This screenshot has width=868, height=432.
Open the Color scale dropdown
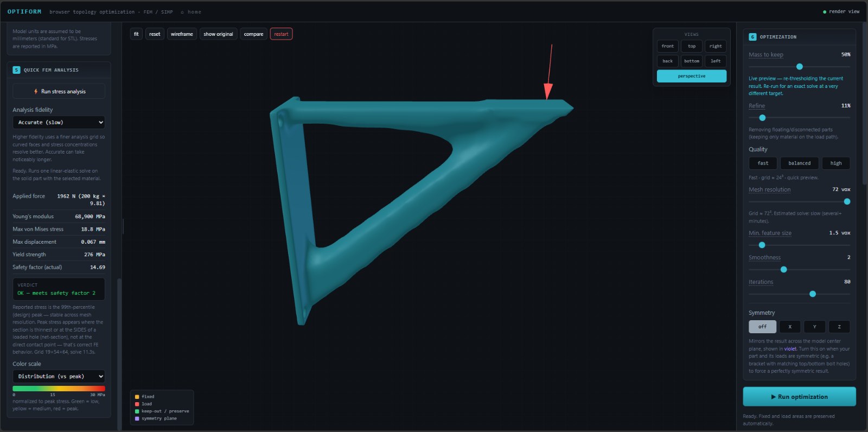pos(59,377)
